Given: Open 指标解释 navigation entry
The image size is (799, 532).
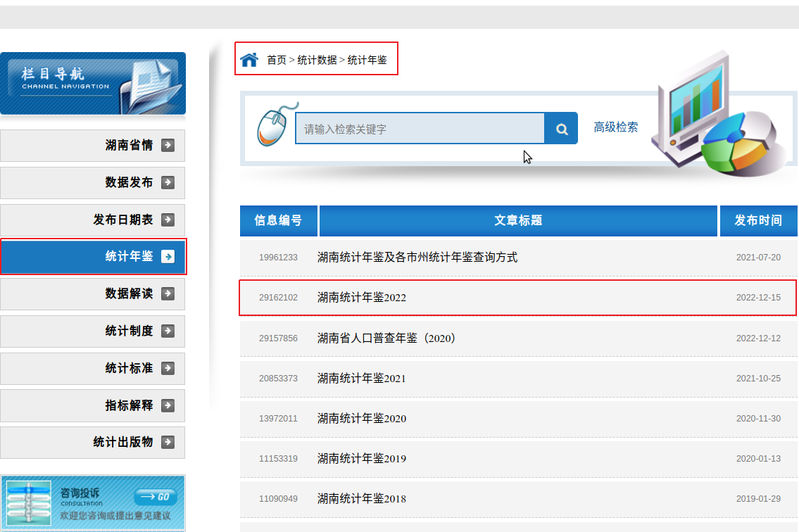Looking at the screenshot, I should (129, 405).
